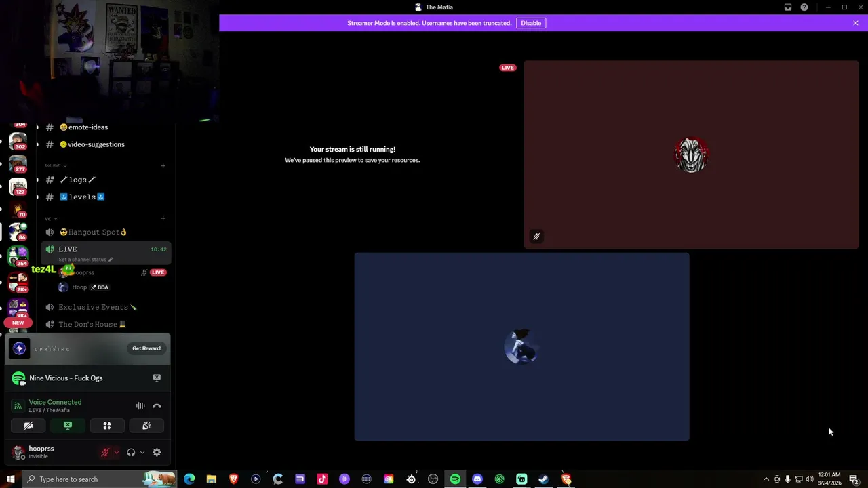868x488 pixels.
Task: Disable Streamer Mode from the purple banner
Action: [531, 23]
